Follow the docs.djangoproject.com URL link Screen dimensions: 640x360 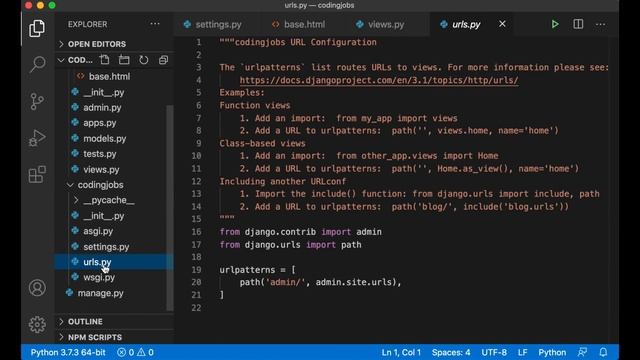pyautogui.click(x=379, y=80)
